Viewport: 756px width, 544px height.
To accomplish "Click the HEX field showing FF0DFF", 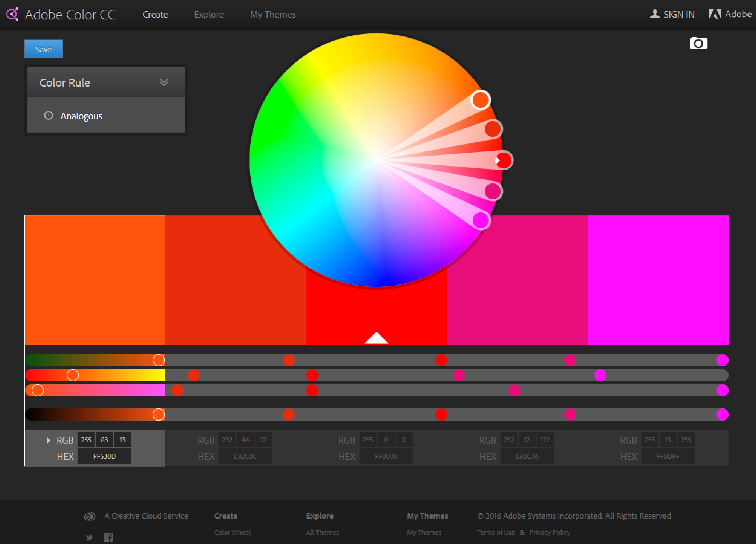I will pos(668,456).
